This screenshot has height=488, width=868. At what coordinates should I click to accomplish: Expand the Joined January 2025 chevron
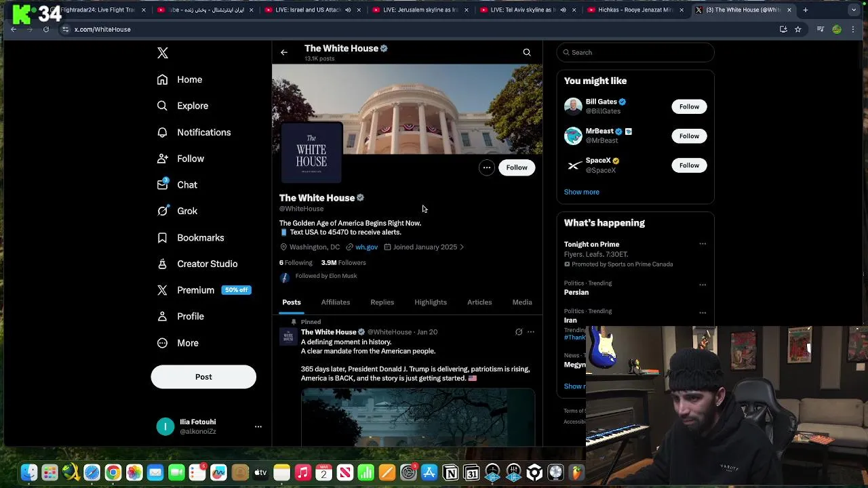click(462, 247)
